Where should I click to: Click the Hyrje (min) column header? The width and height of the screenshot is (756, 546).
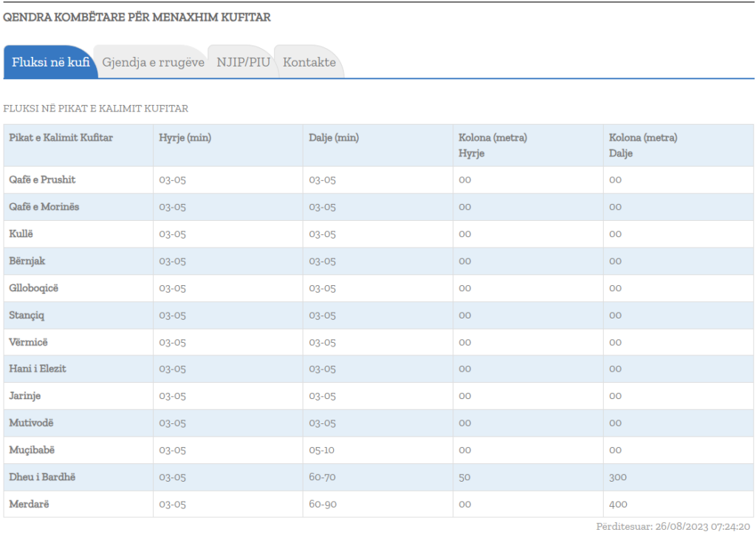185,138
